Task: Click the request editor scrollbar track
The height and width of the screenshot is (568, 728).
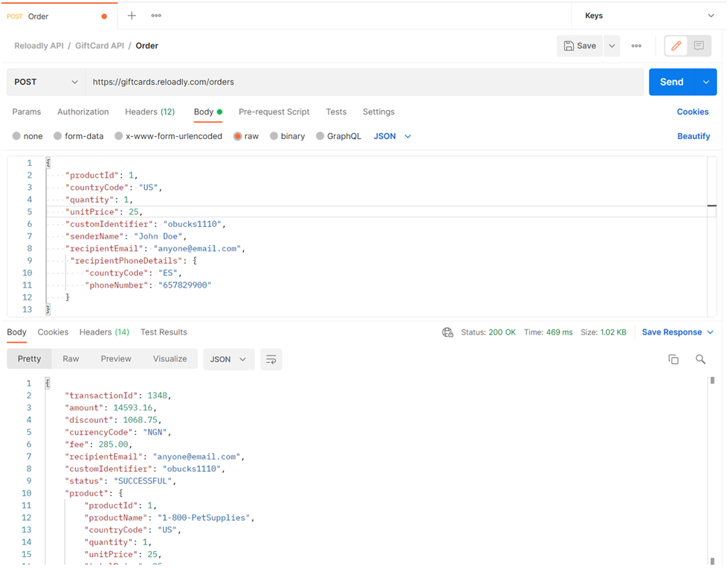Action: (x=712, y=236)
